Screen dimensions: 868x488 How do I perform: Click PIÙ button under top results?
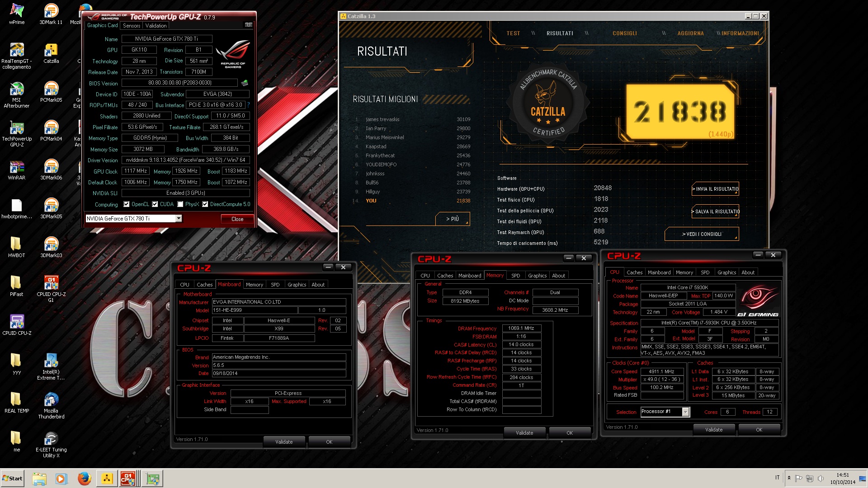tap(453, 219)
